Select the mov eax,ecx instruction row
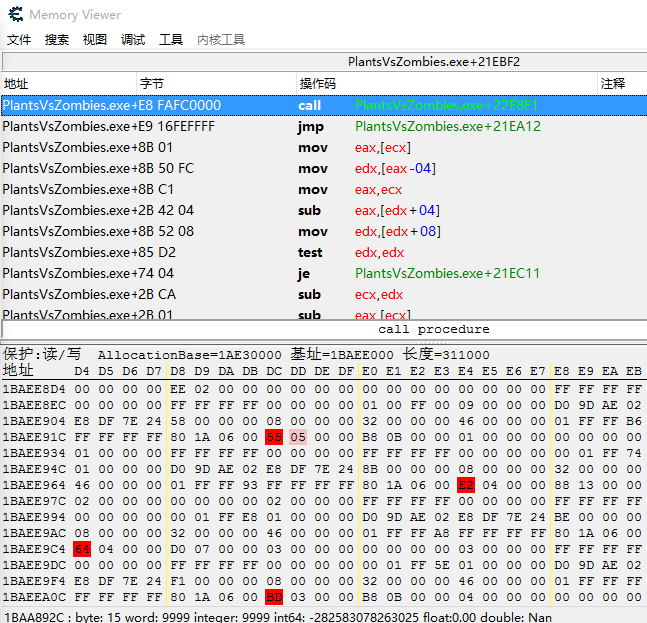This screenshot has width=647, height=623. pyautogui.click(x=324, y=189)
